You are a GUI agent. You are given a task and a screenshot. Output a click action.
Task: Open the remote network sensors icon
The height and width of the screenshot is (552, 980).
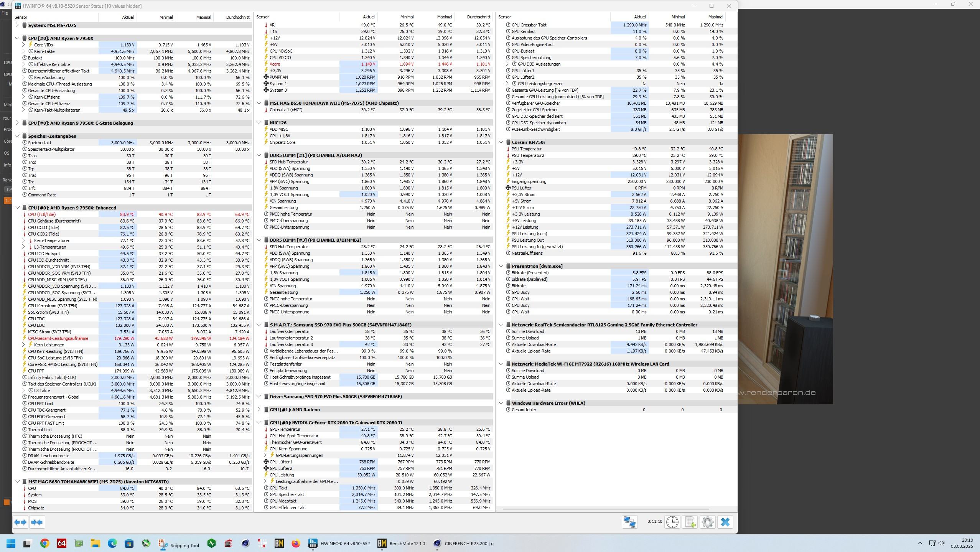coord(629,522)
